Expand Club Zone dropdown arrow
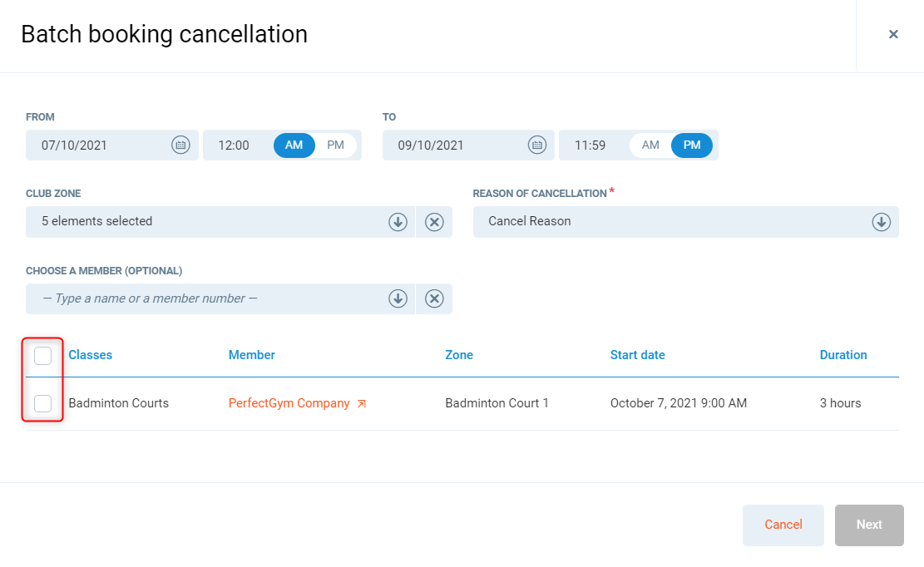924x567 pixels. (x=398, y=222)
